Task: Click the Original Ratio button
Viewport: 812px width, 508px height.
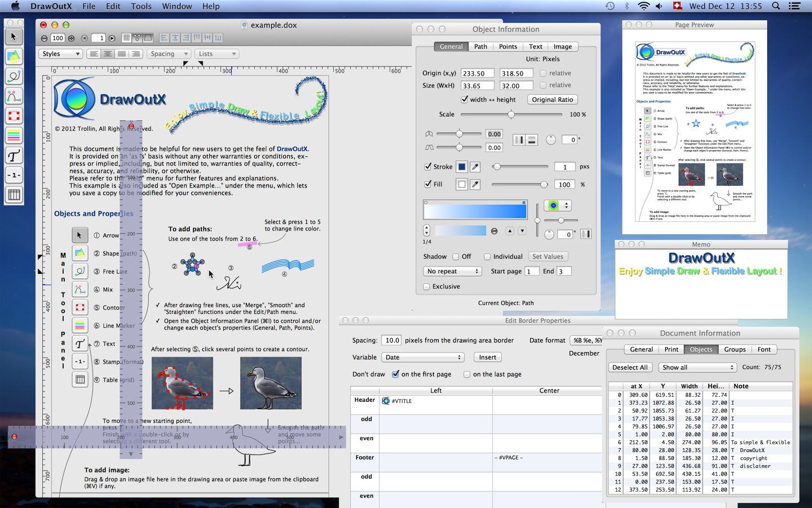Action: click(x=552, y=99)
